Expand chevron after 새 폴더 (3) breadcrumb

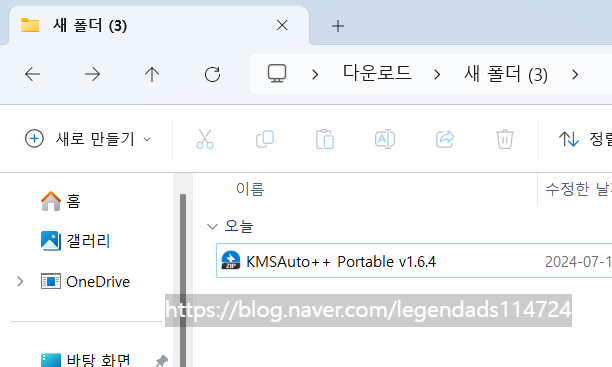click(575, 75)
